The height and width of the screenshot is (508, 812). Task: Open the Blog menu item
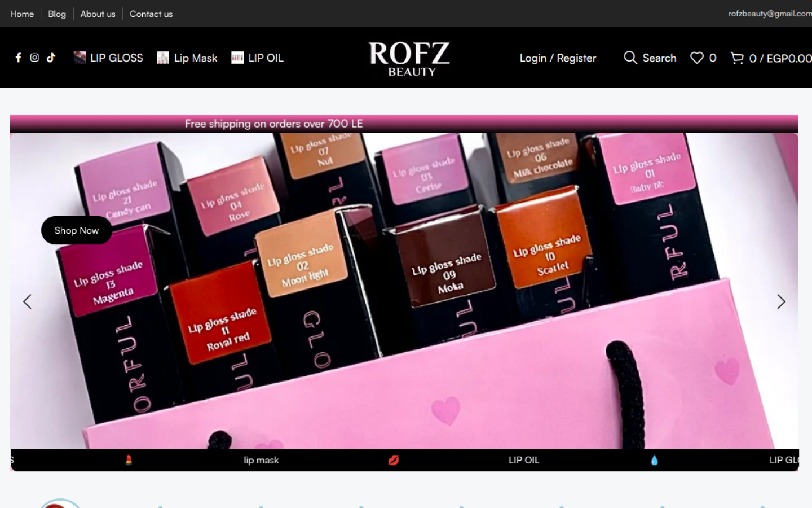coord(57,14)
